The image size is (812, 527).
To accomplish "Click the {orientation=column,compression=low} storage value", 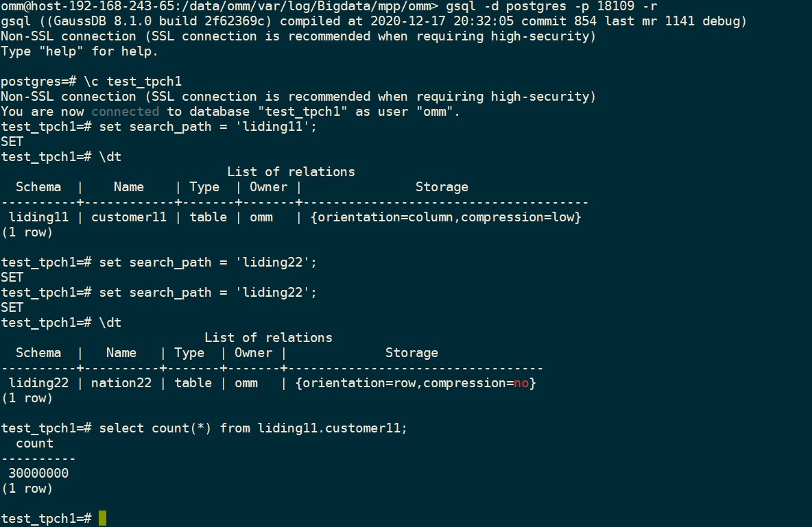I will pyautogui.click(x=438, y=217).
